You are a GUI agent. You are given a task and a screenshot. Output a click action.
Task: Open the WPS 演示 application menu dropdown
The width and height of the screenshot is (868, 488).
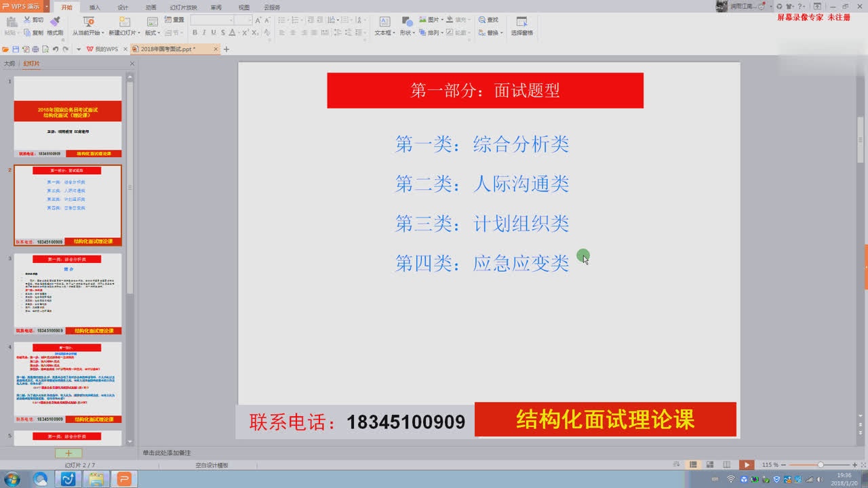[x=46, y=6]
